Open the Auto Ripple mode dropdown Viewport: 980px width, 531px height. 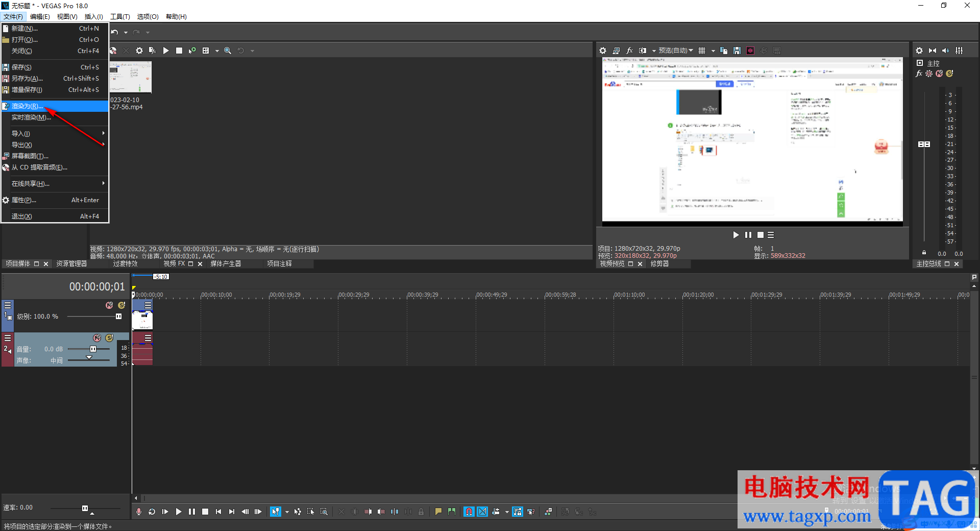(507, 512)
